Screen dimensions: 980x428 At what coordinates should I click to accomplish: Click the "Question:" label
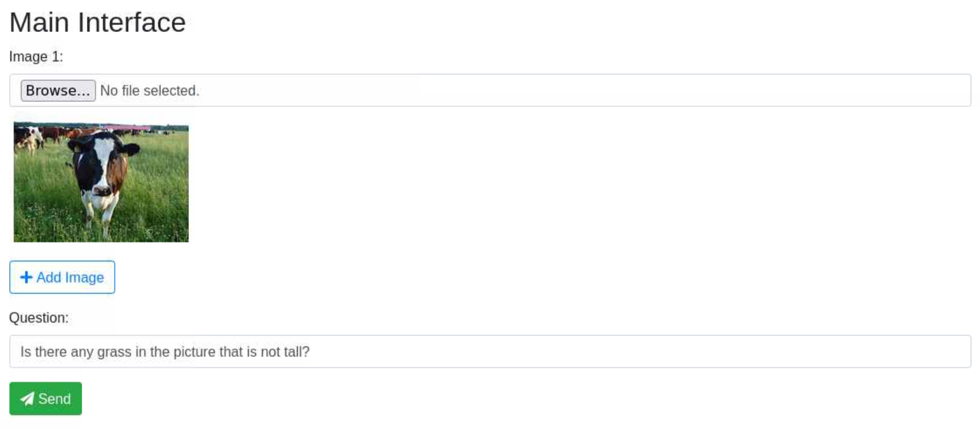coord(38,318)
